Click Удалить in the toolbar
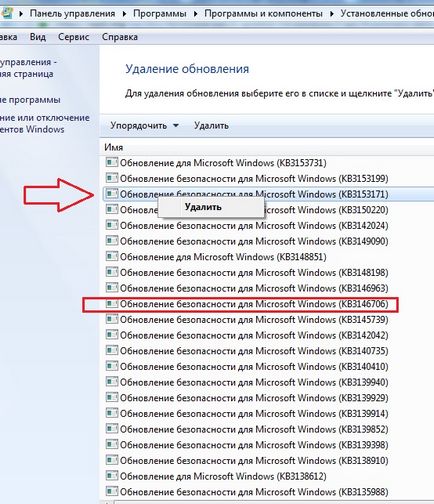 click(x=211, y=126)
